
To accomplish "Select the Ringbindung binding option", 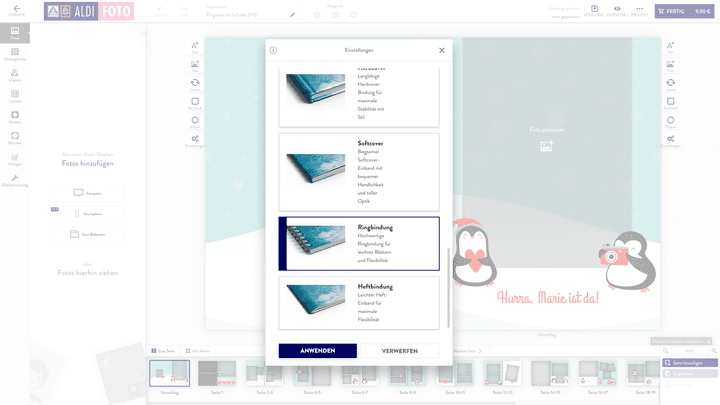I will click(x=358, y=243).
